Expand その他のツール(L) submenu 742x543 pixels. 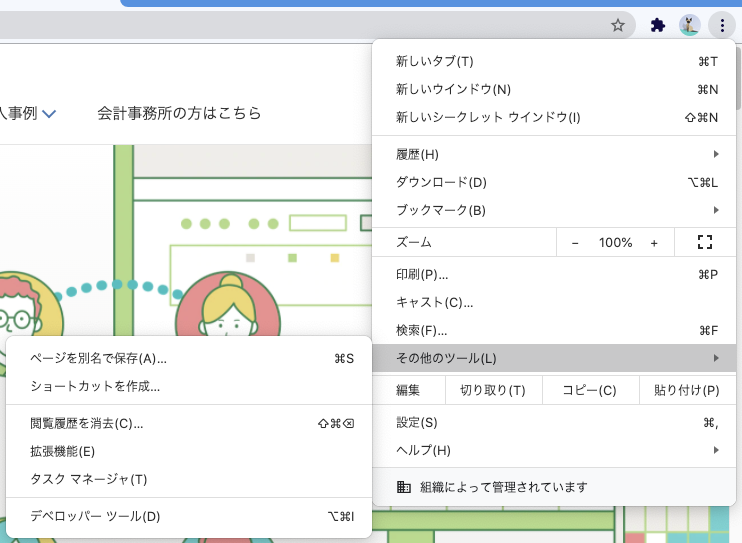tap(554, 358)
